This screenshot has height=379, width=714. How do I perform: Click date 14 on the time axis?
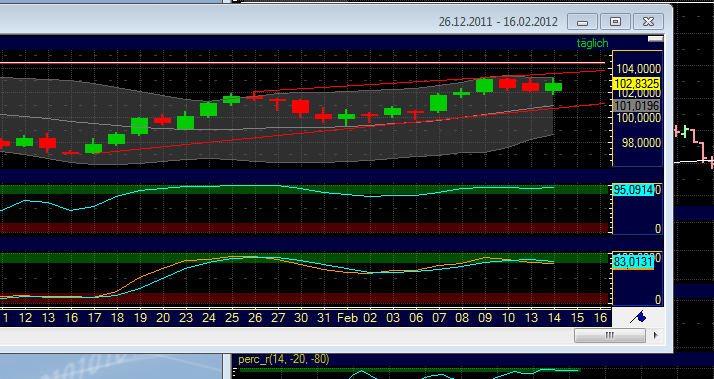(x=554, y=318)
